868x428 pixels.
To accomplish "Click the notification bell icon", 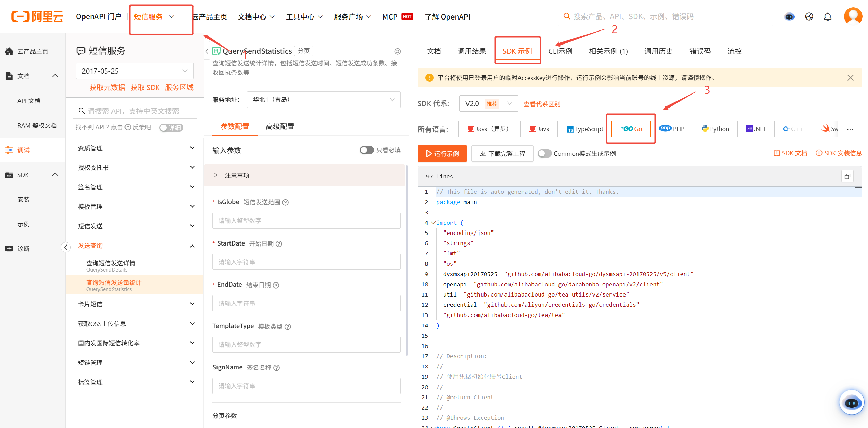I will [827, 17].
